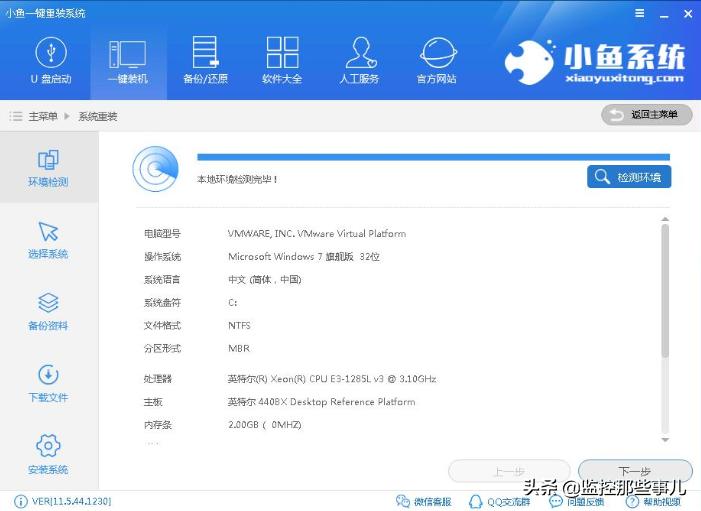Open 微信客服 WeChat support

424,502
